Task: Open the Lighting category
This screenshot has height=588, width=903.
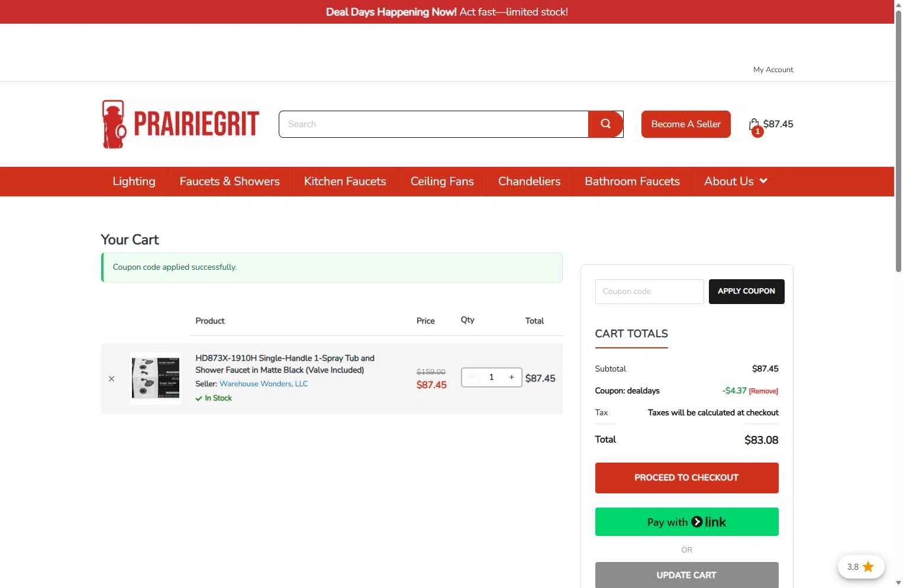Action: (x=134, y=182)
